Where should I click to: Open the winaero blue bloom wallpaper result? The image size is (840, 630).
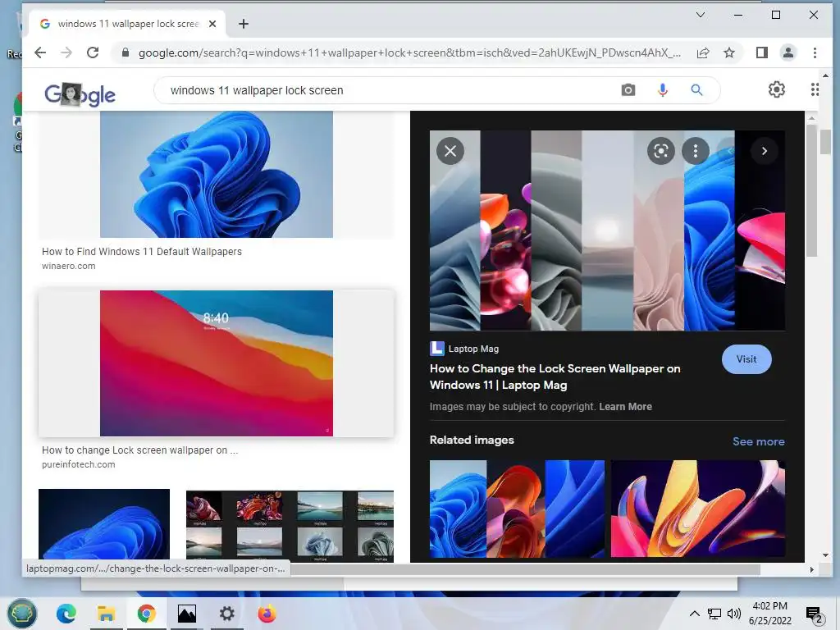point(217,174)
